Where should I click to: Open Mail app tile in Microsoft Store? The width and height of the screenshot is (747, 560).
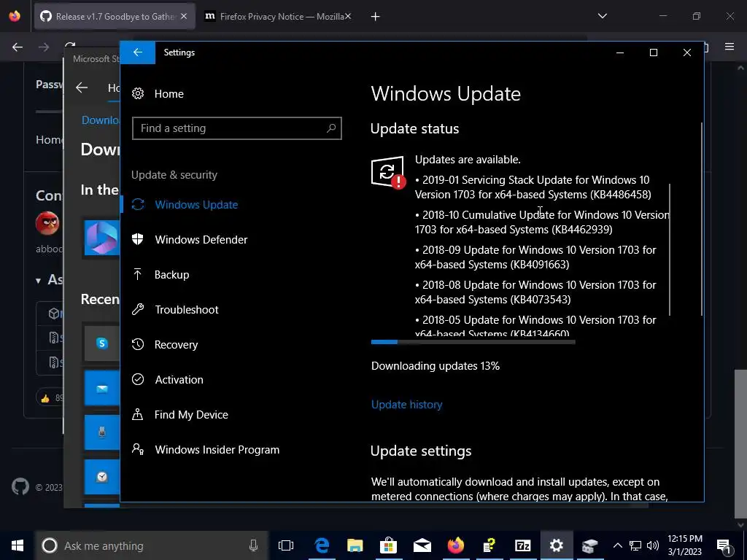[x=102, y=388]
